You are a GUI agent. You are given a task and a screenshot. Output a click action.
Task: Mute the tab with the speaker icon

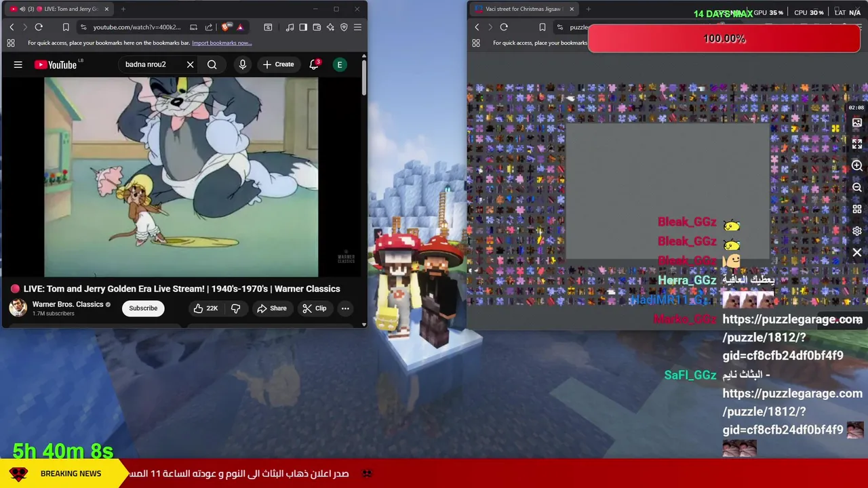pyautogui.click(x=22, y=9)
